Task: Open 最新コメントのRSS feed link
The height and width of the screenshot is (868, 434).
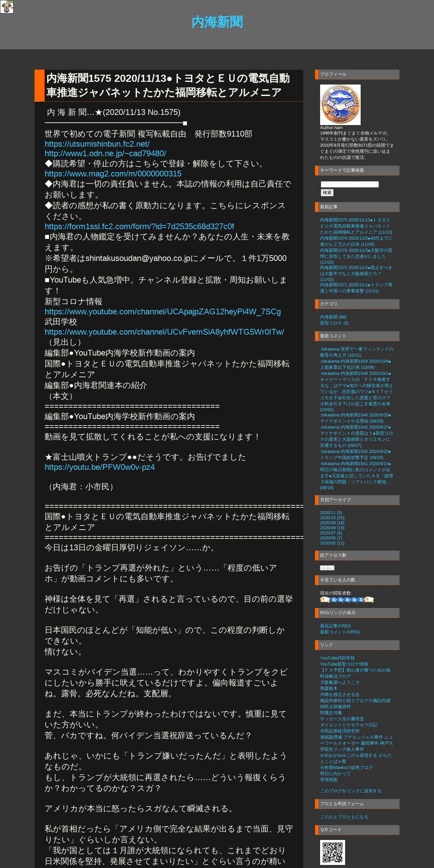Action: [340, 632]
